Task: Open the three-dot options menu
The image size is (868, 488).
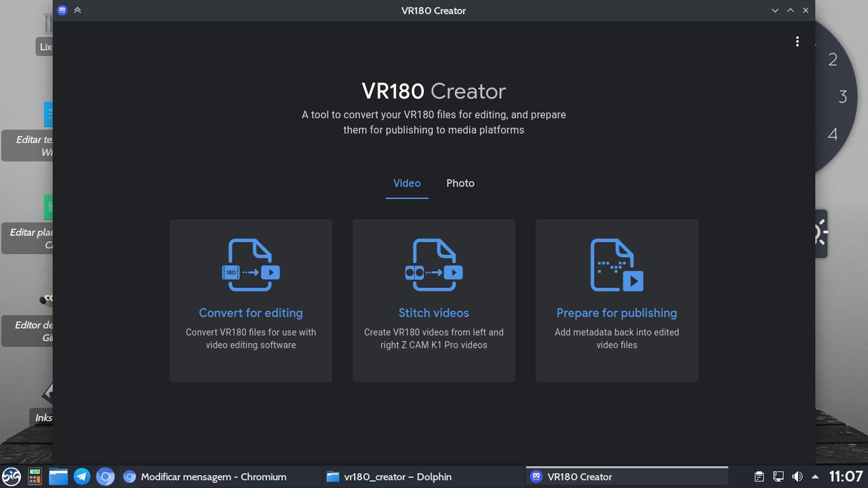Action: (797, 41)
